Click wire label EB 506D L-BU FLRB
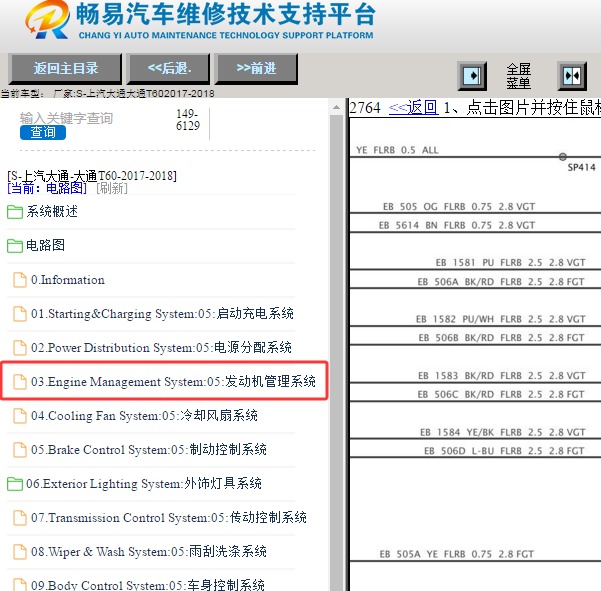 coord(504,451)
